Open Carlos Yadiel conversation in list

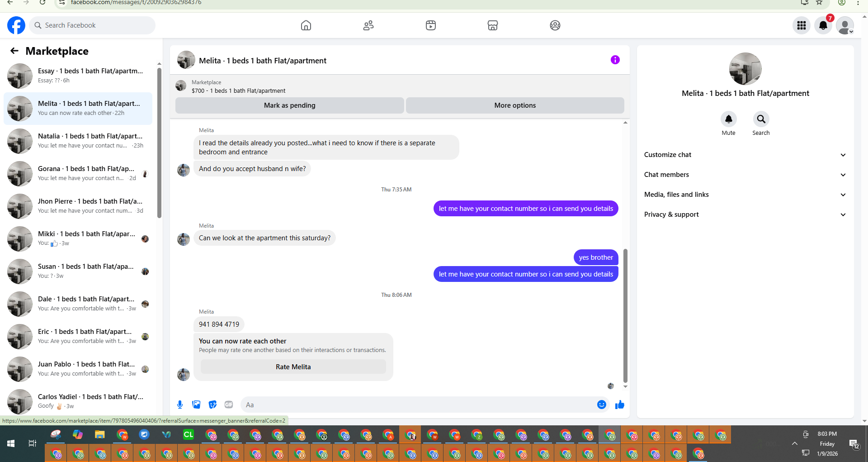click(78, 401)
